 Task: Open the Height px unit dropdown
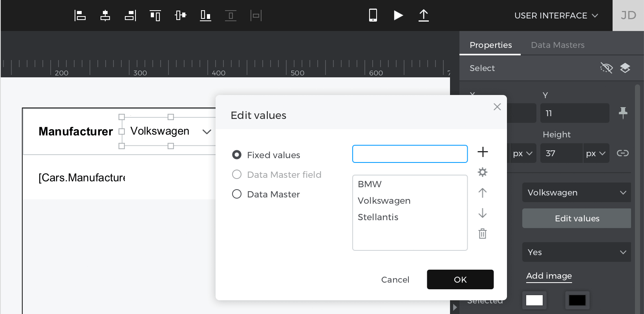click(x=596, y=153)
